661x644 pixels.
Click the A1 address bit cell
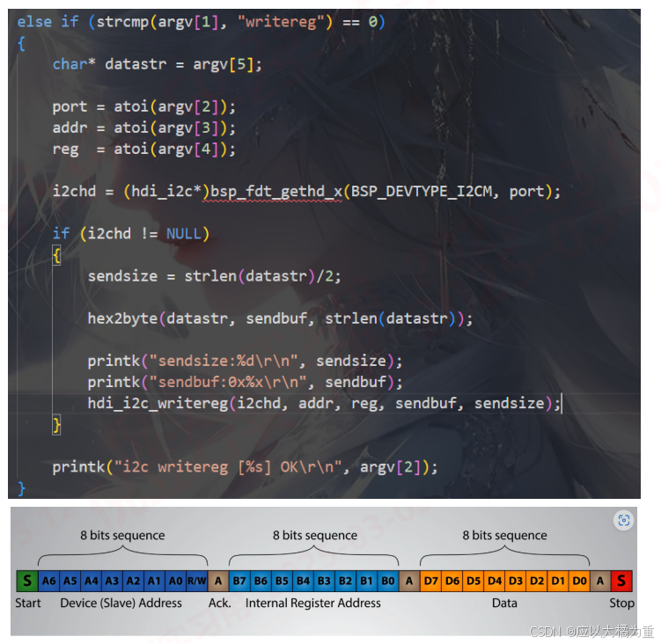[x=154, y=581]
